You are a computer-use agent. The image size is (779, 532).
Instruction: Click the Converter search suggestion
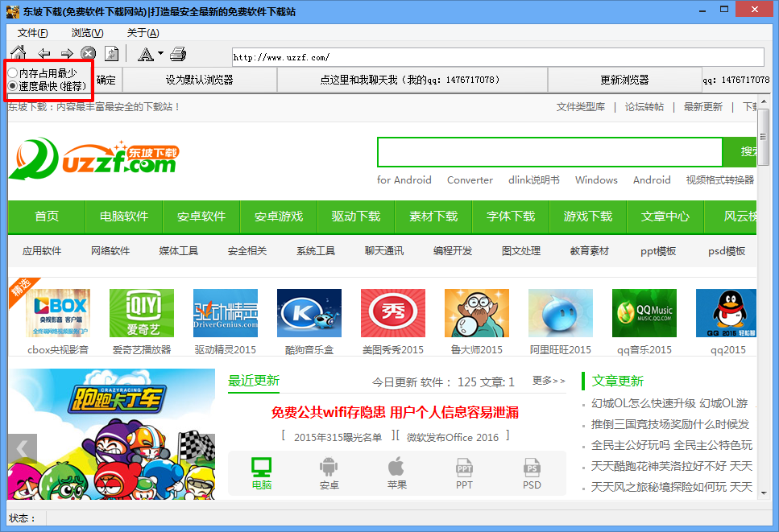coord(470,180)
